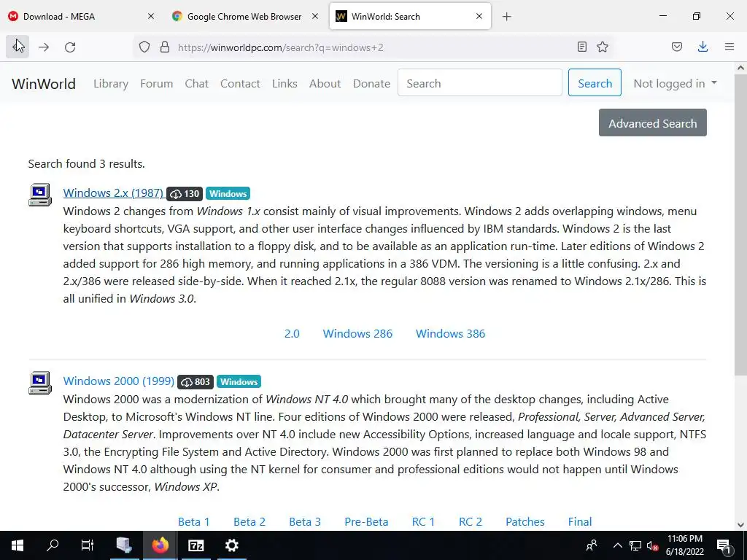The width and height of the screenshot is (747, 560).
Task: Click the WinWorld site logo text
Action: [44, 84]
